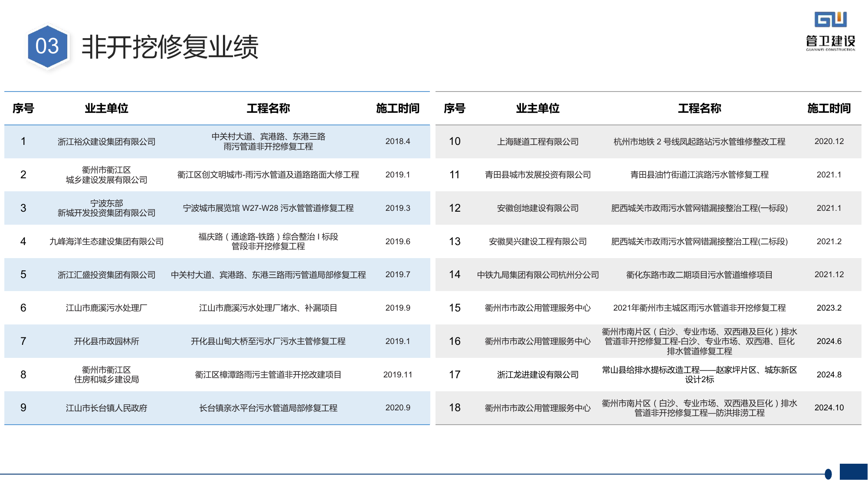Select 江山市长台镇人民政府 cell
The width and height of the screenshot is (868, 488).
click(x=107, y=408)
